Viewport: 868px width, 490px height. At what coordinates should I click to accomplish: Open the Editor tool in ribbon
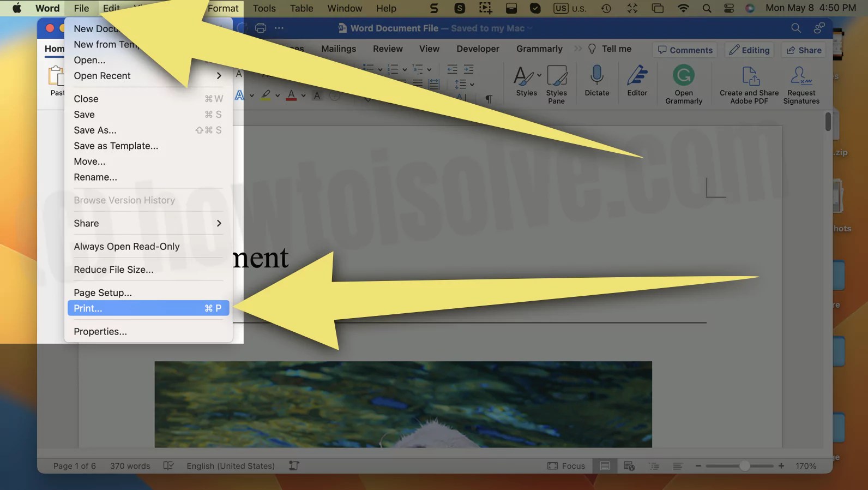[x=637, y=81]
